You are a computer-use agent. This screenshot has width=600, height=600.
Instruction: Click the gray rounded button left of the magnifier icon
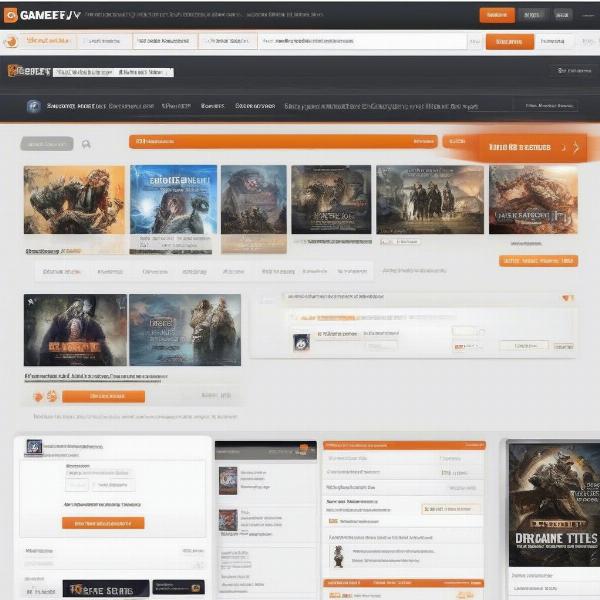pos(47,144)
